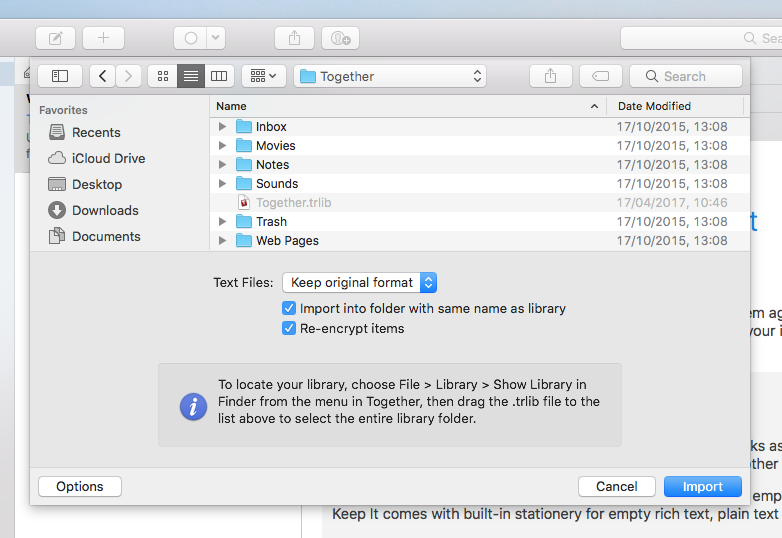
Task: Expand the Inbox folder disclosure triangle
Action: pyautogui.click(x=222, y=127)
